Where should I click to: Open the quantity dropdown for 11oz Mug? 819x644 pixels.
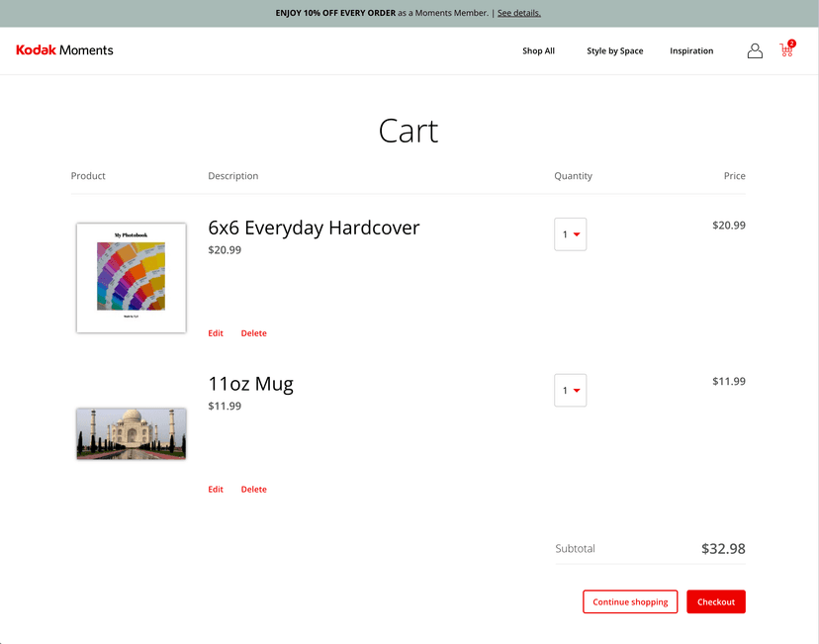[571, 391]
